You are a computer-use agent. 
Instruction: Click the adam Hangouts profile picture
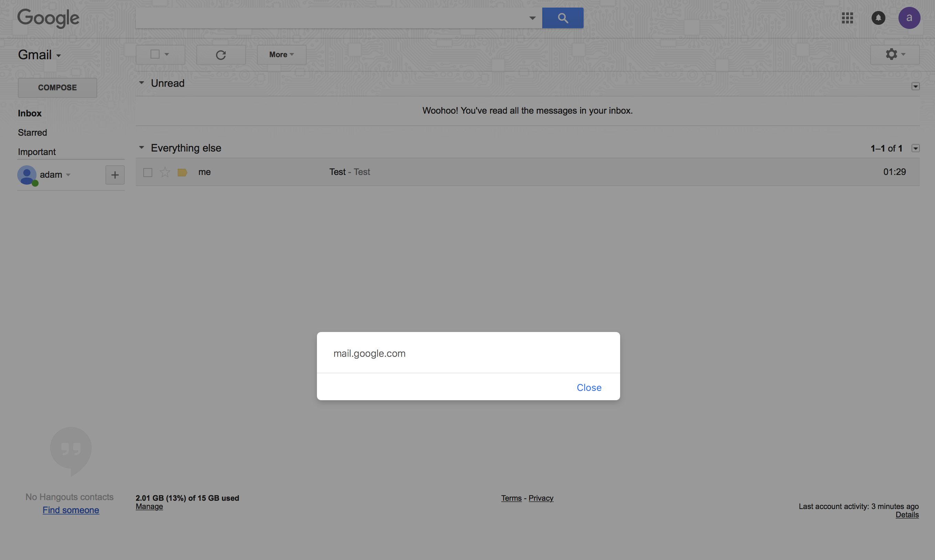click(x=27, y=175)
